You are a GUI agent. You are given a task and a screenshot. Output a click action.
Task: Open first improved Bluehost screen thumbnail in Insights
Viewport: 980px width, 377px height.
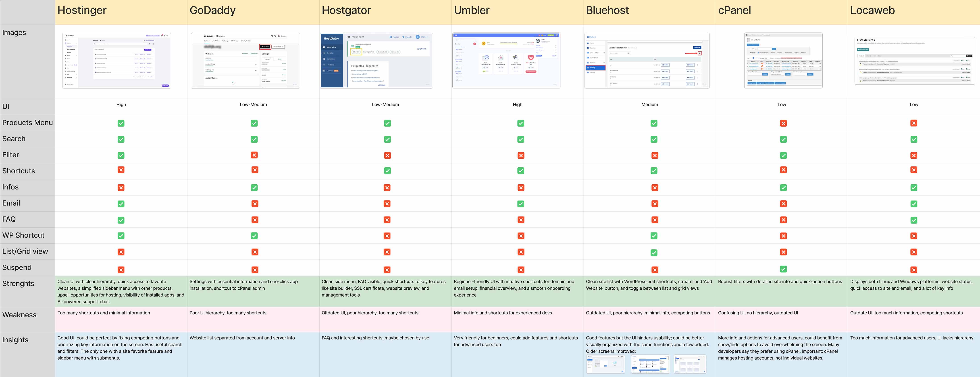[x=605, y=364]
